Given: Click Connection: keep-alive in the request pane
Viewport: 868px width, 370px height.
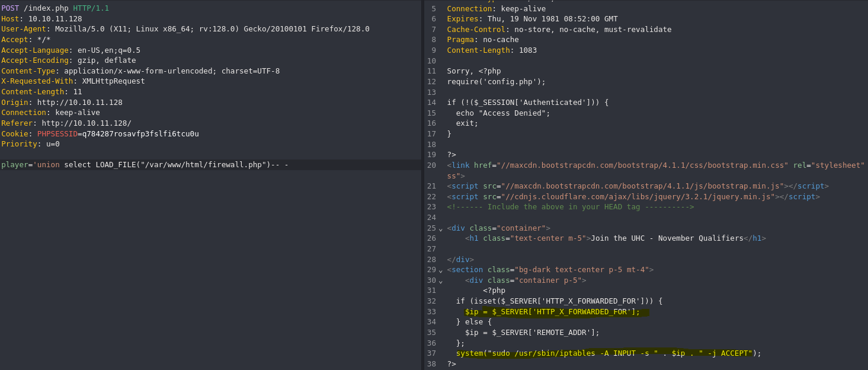Looking at the screenshot, I should pos(50,113).
